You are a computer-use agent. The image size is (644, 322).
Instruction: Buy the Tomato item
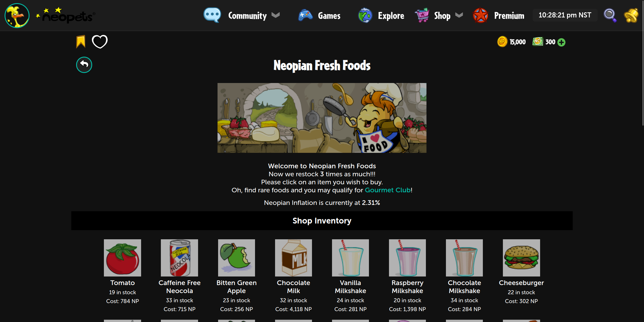coord(123,258)
